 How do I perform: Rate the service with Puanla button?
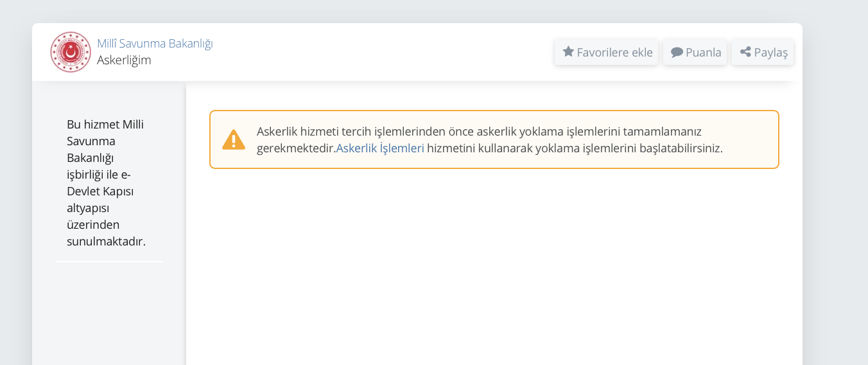click(696, 52)
